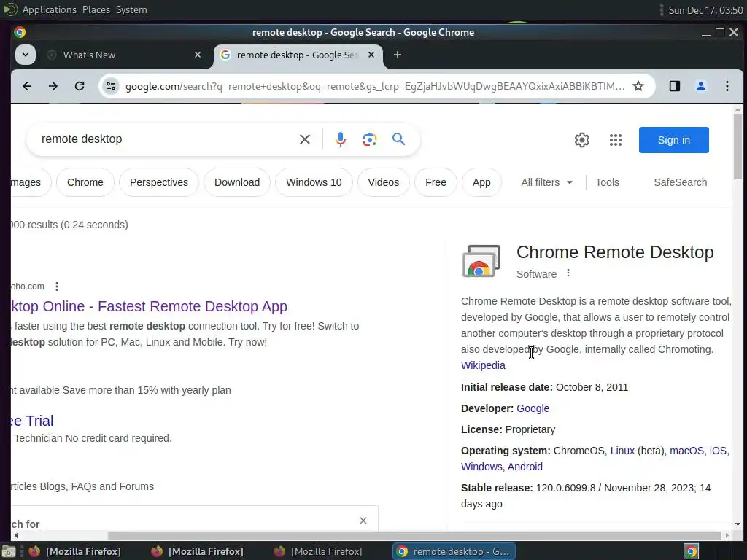This screenshot has width=747, height=560.
Task: Filter results by Download chip
Action: [237, 182]
